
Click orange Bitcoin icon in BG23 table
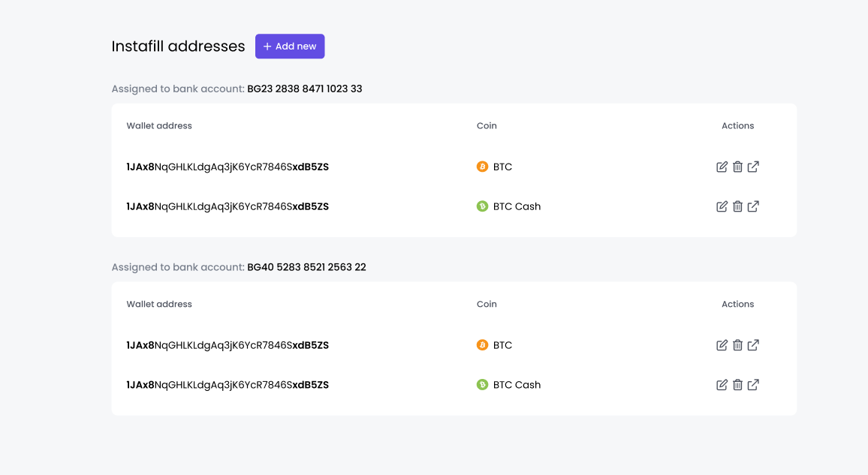(482, 167)
